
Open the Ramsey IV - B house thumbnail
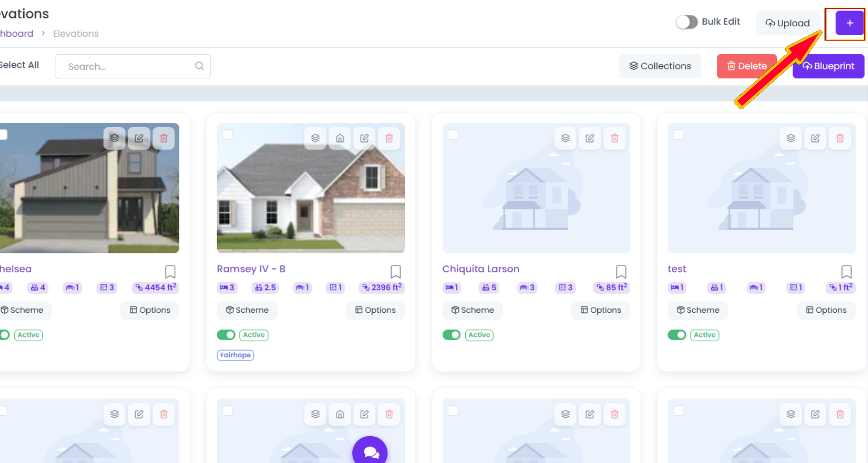[311, 188]
